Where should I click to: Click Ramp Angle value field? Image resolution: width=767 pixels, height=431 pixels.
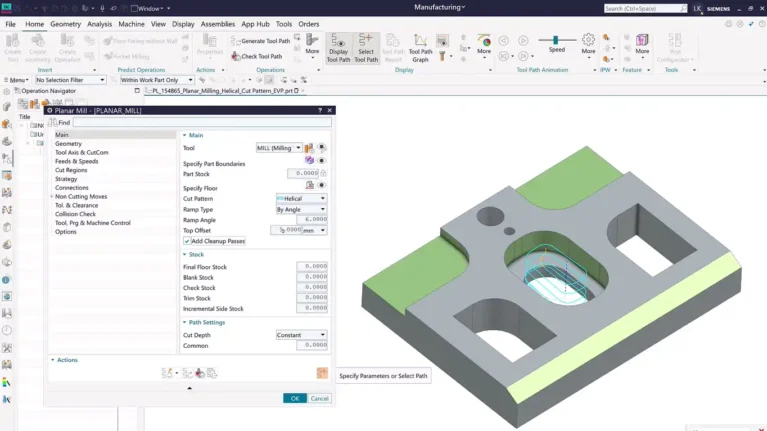[x=312, y=220]
